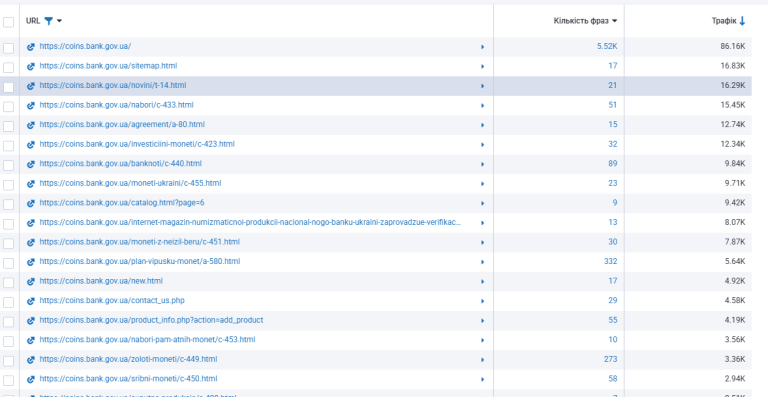The image size is (768, 397).
Task: Check the box for coins.bank.gov.ua homepage row
Action: [x=8, y=47]
